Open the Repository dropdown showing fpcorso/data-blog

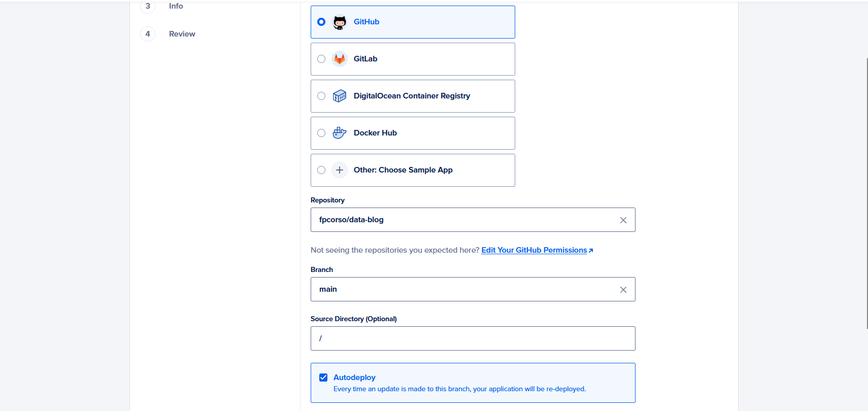coord(473,220)
